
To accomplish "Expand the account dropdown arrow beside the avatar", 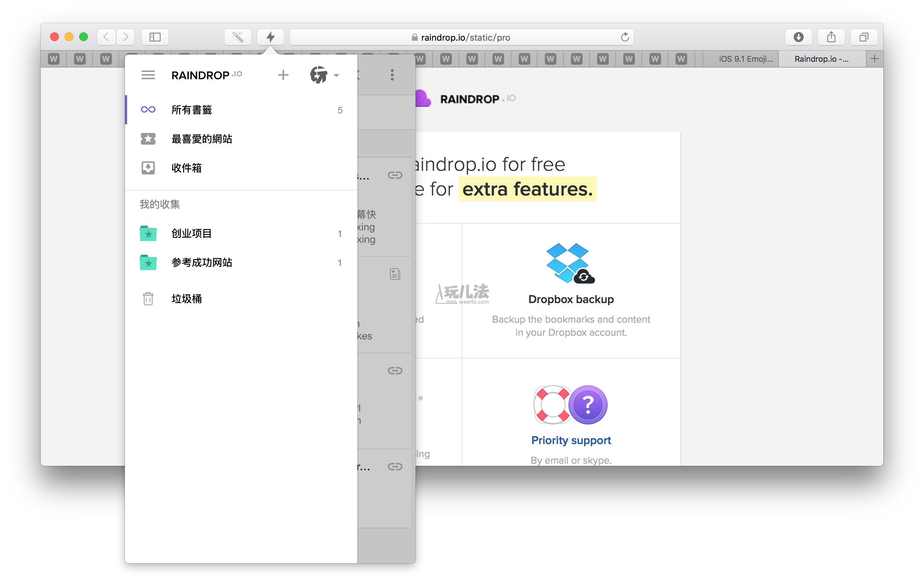I will (x=336, y=76).
